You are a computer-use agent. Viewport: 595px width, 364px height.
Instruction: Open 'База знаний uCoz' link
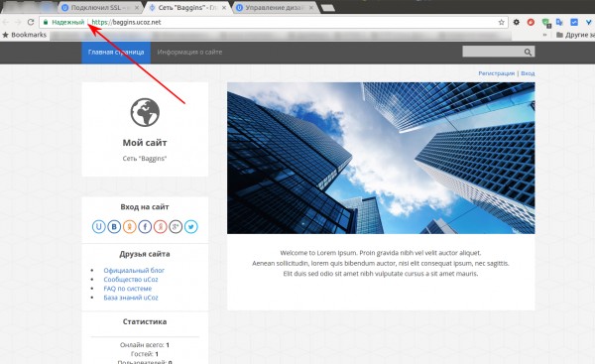coord(131,298)
